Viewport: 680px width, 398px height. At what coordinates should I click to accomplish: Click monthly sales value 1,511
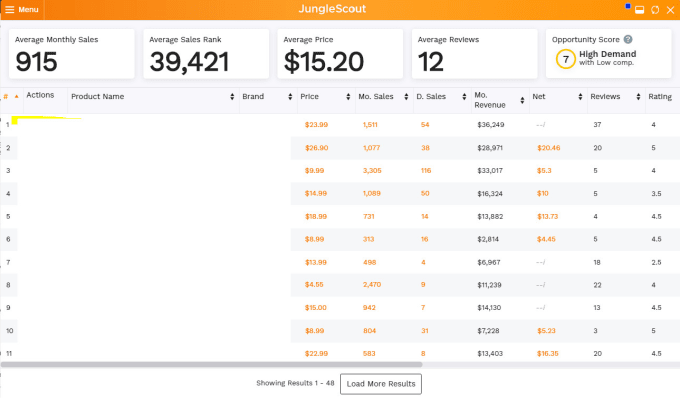(x=370, y=124)
